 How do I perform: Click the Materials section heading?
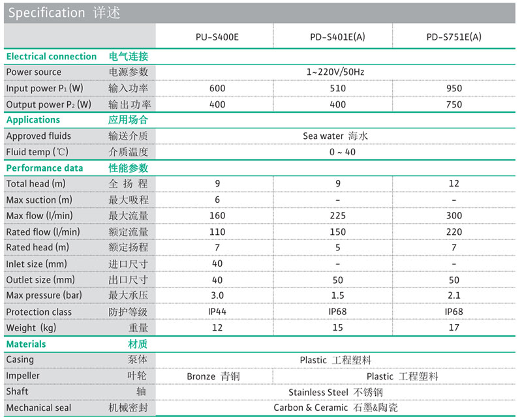click(26, 344)
